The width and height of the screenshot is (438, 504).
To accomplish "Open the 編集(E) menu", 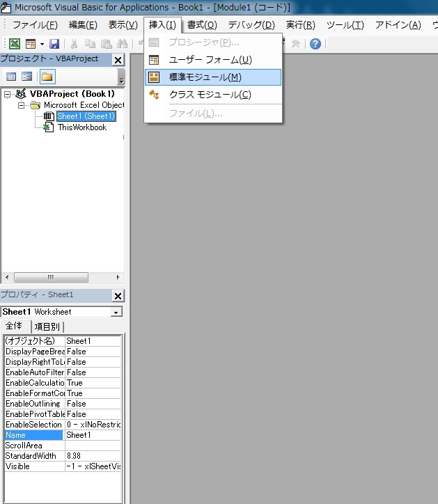I will 83,25.
